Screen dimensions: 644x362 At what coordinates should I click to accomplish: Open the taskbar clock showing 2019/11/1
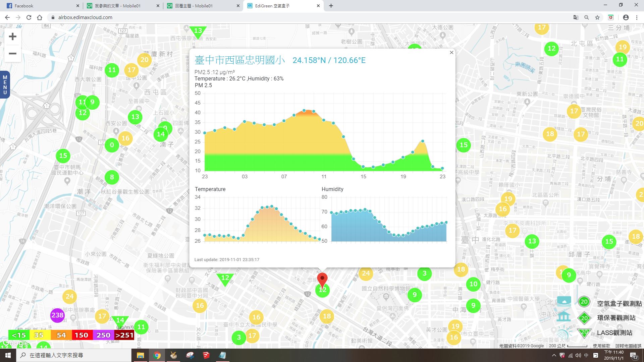(614, 355)
